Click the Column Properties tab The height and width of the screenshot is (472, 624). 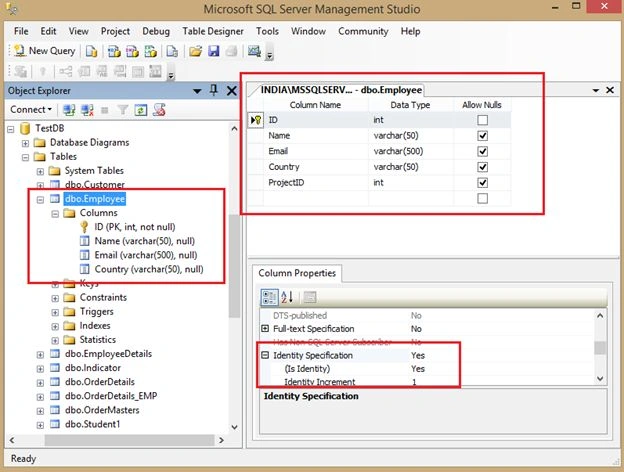[297, 273]
